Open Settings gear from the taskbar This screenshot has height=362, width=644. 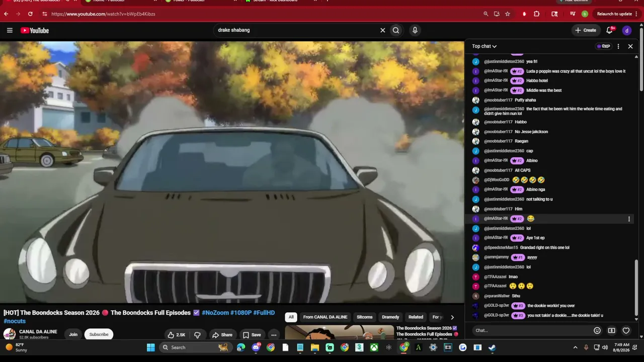click(x=433, y=347)
